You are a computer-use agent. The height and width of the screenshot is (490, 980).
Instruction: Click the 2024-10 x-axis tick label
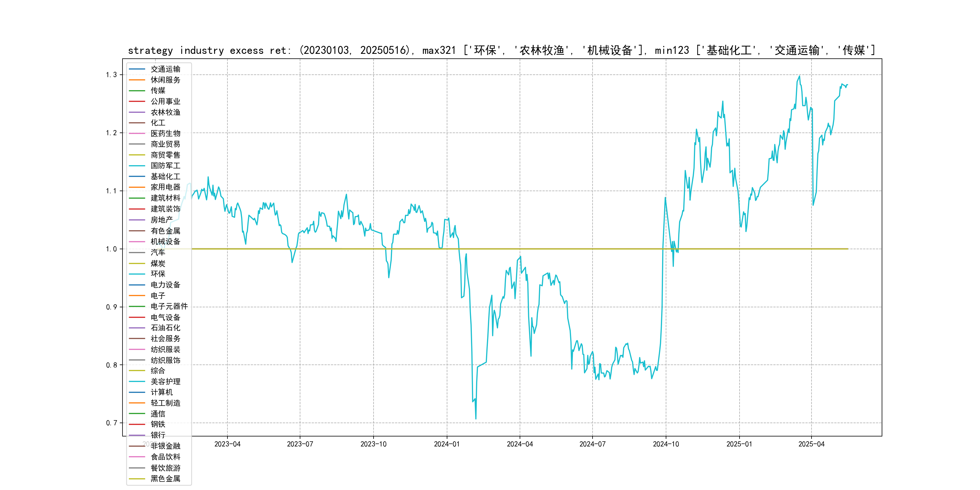click(666, 444)
